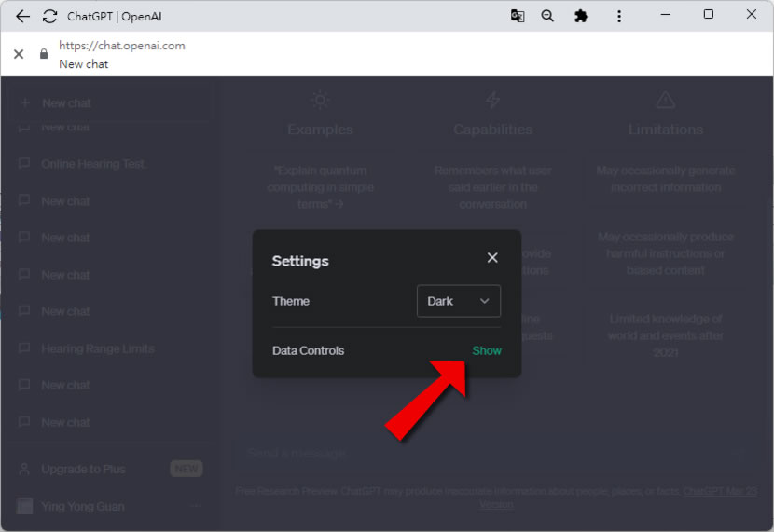Click the warning triangle above Limitations

pyautogui.click(x=666, y=100)
